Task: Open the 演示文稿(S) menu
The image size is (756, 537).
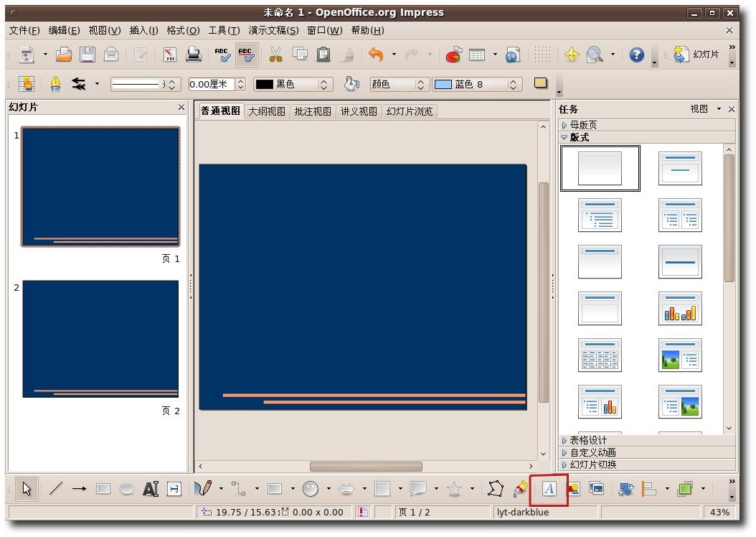Action: pyautogui.click(x=273, y=30)
